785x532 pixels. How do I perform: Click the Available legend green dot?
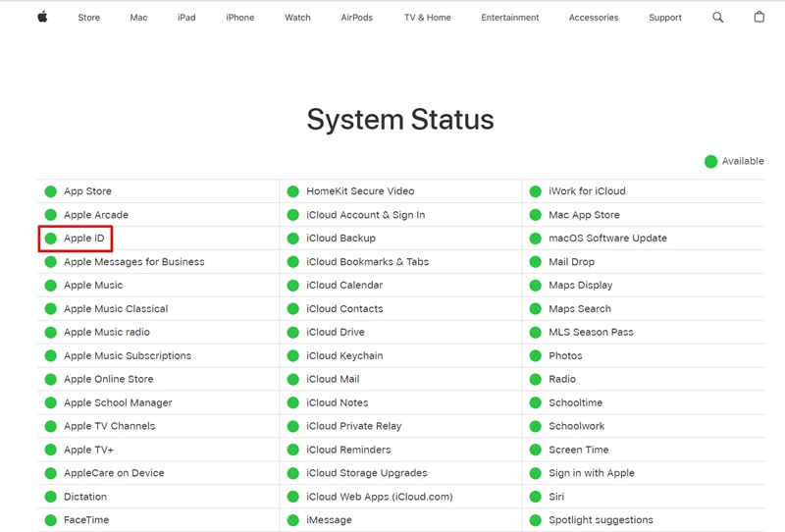tap(710, 161)
